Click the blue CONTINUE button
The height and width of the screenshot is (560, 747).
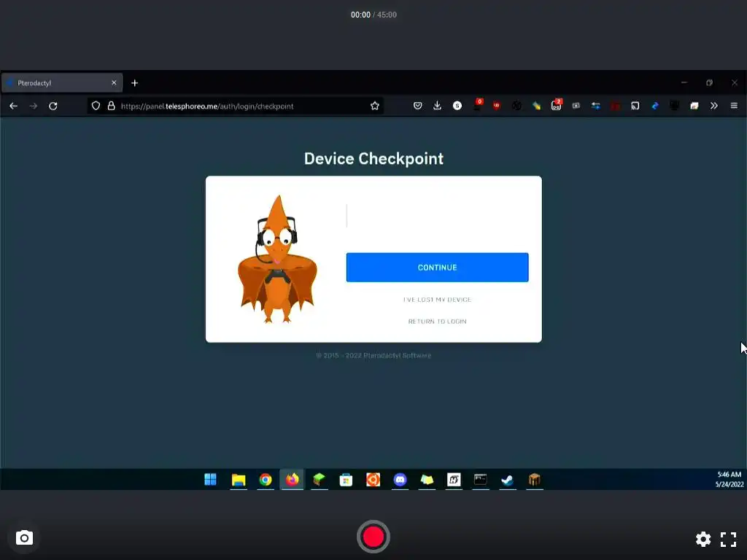coord(437,267)
